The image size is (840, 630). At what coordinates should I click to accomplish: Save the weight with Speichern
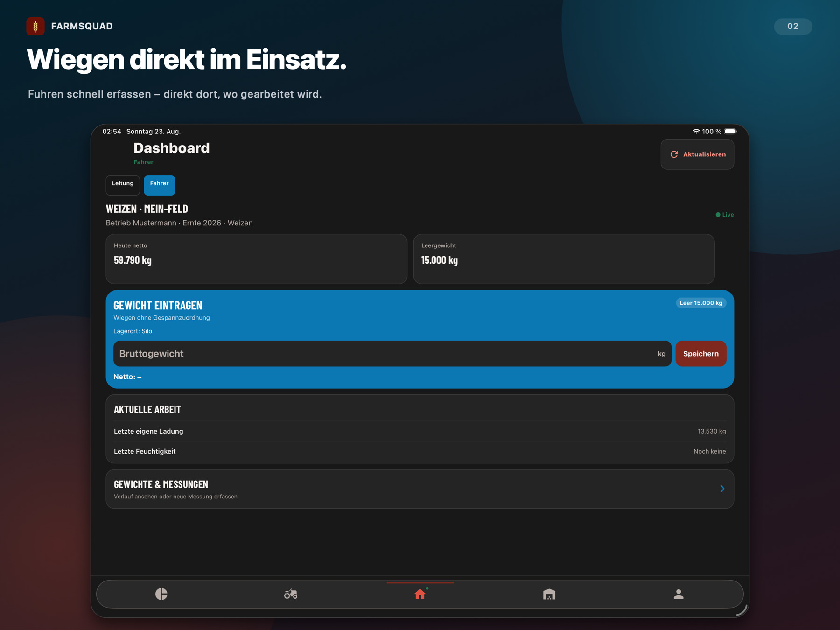tap(700, 354)
